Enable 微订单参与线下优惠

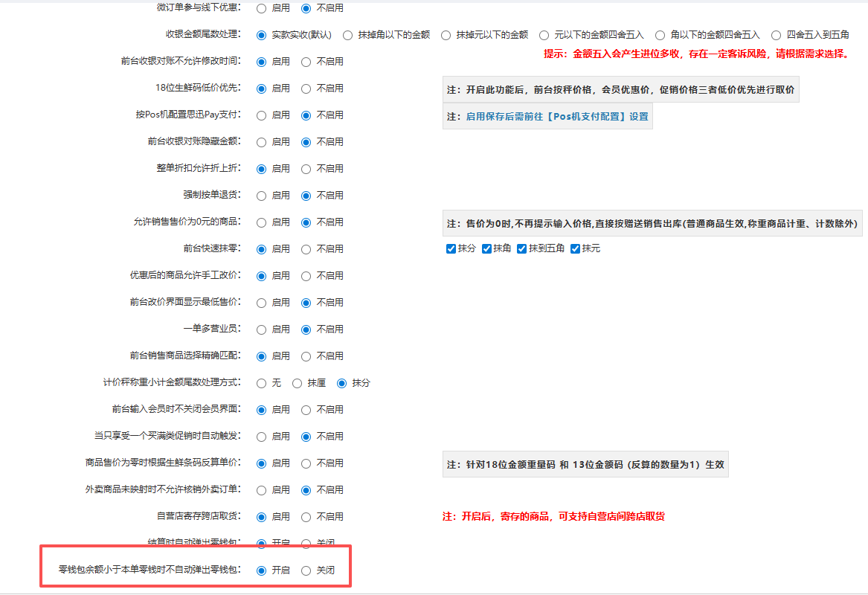[261, 8]
